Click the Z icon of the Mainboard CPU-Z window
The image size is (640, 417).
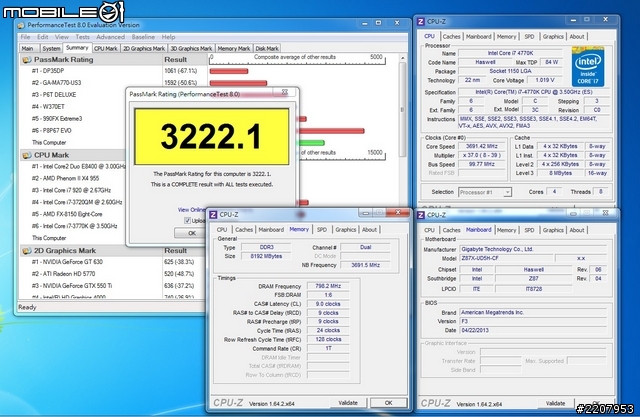(421, 215)
